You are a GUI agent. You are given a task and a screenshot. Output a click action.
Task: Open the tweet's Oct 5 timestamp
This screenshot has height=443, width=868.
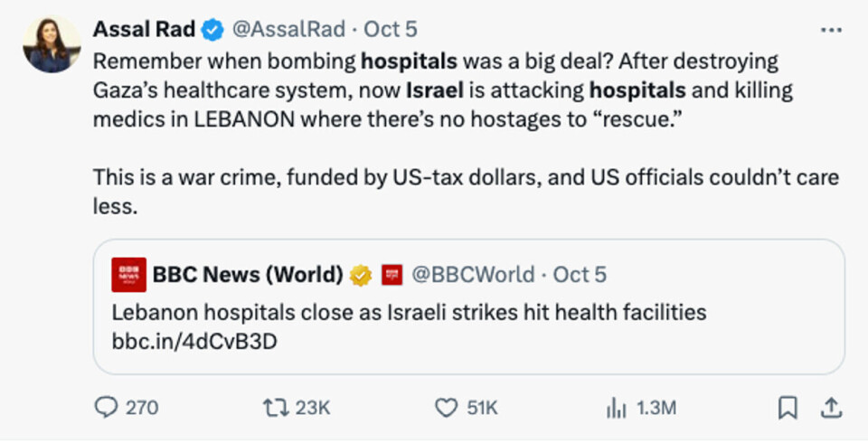click(x=391, y=30)
